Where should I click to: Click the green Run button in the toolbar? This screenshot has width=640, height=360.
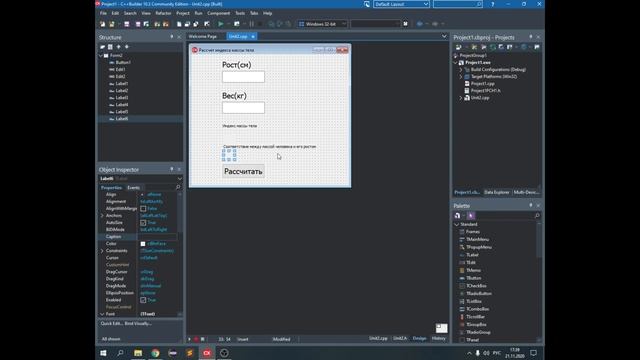pyautogui.click(x=221, y=24)
